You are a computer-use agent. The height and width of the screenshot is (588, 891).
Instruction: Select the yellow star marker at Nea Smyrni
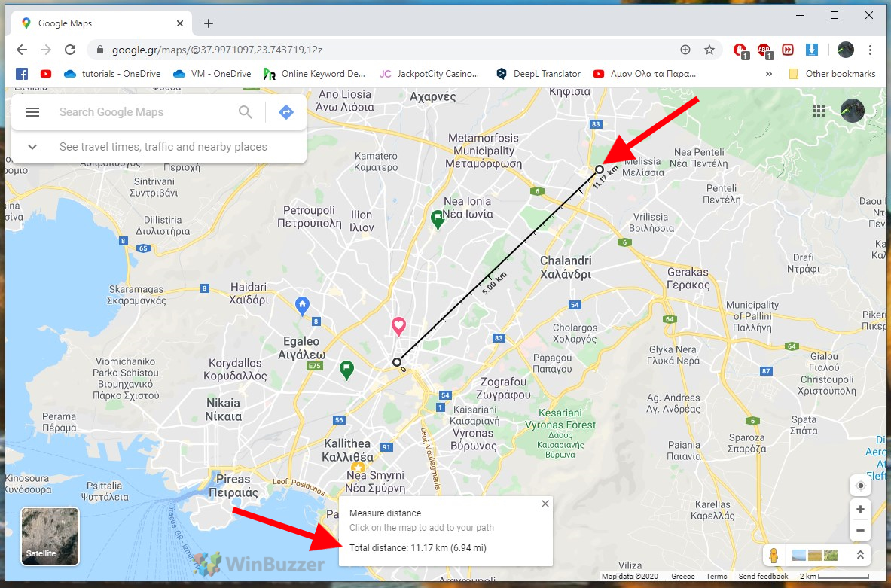(x=358, y=468)
